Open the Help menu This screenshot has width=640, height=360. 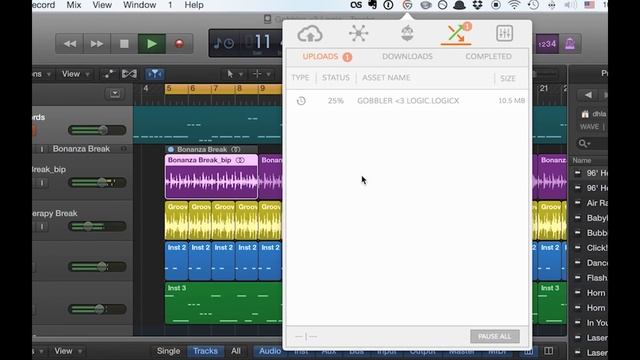coord(194,5)
